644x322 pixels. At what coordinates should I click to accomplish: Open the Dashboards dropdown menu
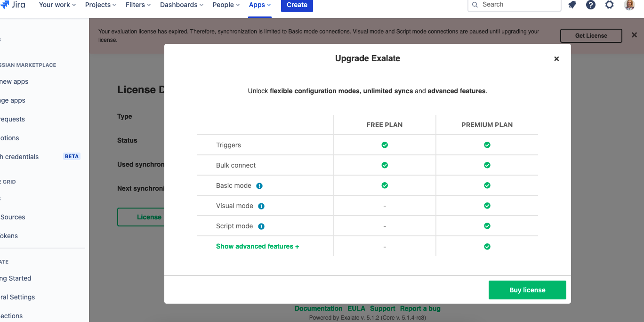click(182, 5)
